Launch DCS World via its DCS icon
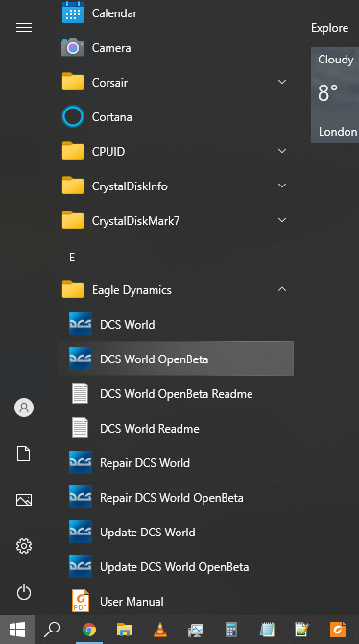This screenshot has height=644, width=359. coord(81,324)
